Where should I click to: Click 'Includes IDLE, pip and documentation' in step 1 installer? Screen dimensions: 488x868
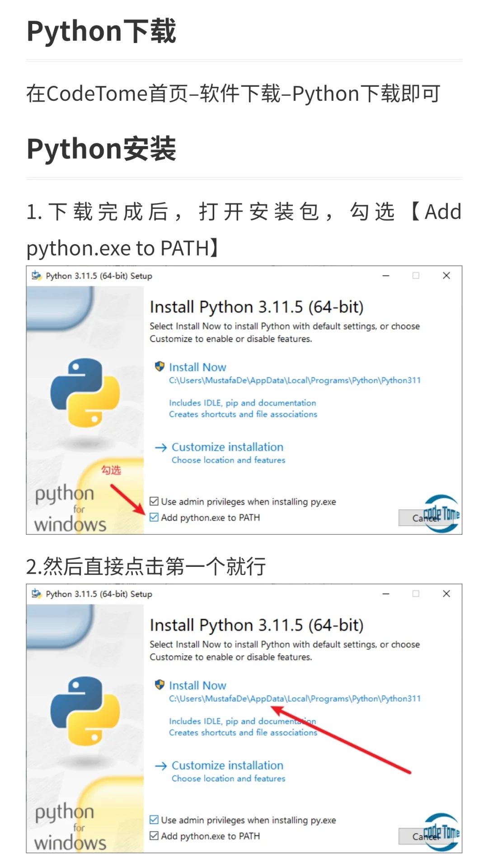[243, 403]
